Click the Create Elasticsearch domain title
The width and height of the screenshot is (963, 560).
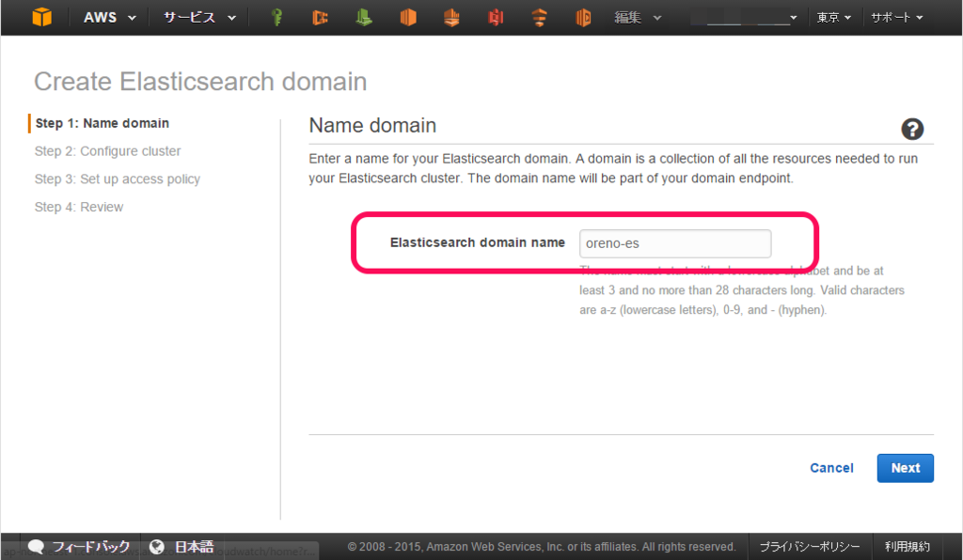pyautogui.click(x=200, y=82)
